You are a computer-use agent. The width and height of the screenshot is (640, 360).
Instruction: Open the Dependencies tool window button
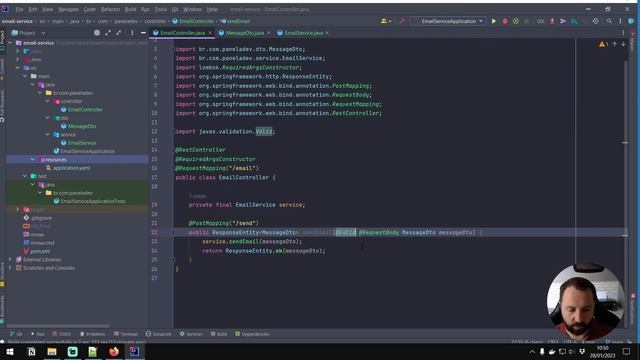252,334
